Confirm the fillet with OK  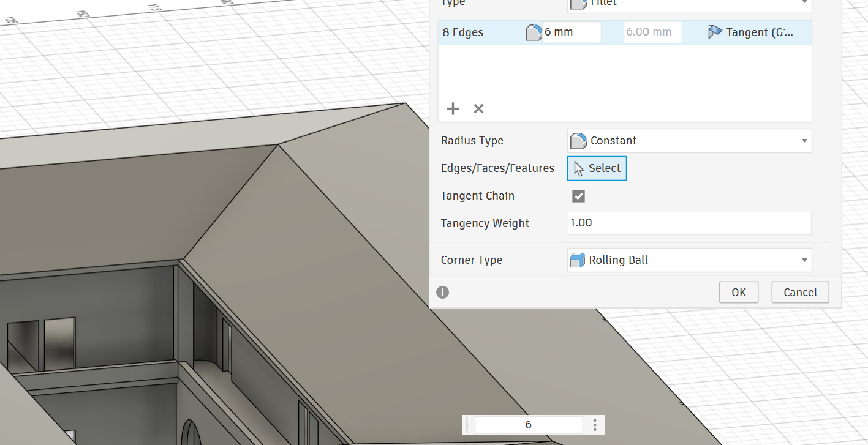pos(739,292)
